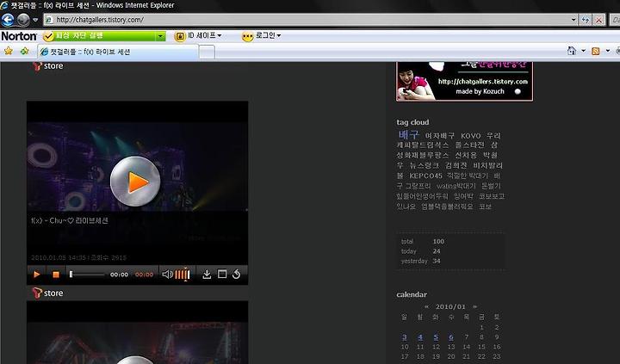Click the today visitor count 24

click(437, 251)
